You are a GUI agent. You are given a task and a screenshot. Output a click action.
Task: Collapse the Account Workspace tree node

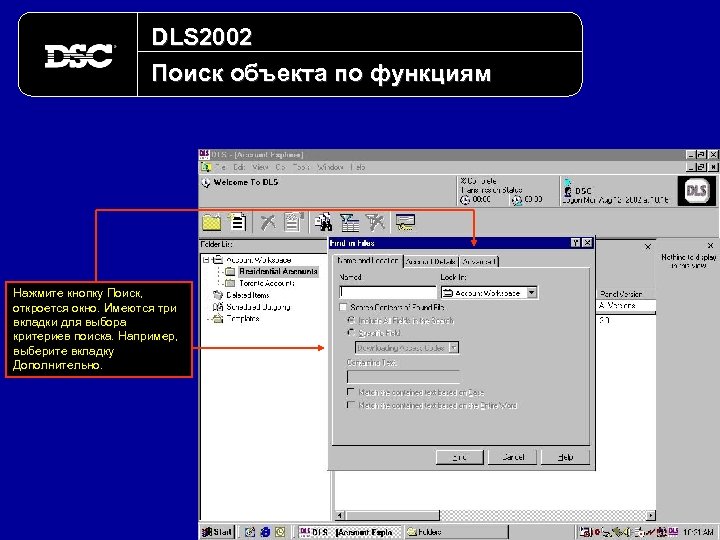[x=206, y=260]
